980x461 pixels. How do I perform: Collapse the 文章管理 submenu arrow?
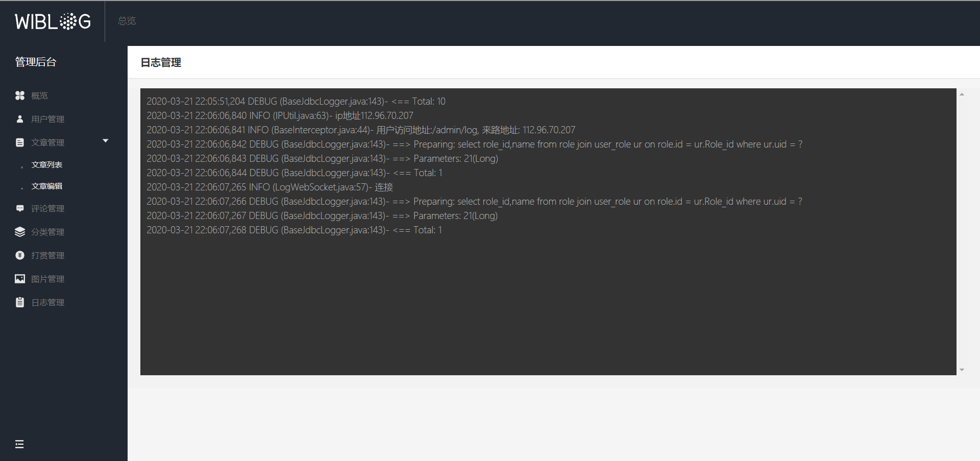106,141
